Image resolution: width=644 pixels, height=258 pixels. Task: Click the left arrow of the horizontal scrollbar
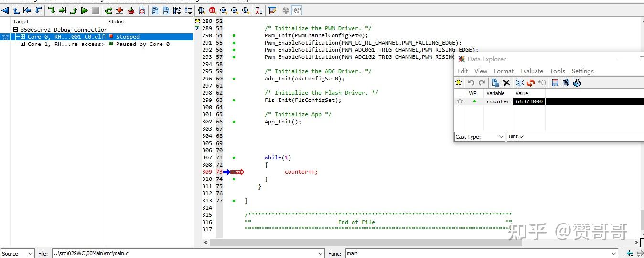(206, 243)
